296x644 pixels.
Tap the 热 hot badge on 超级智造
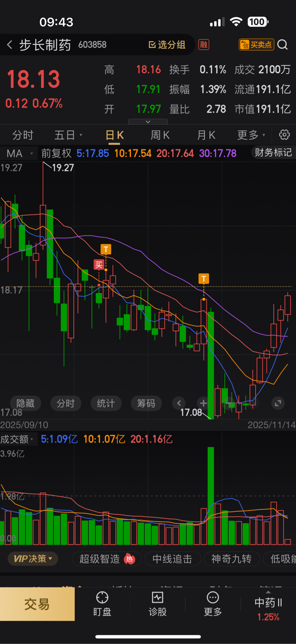point(129,559)
